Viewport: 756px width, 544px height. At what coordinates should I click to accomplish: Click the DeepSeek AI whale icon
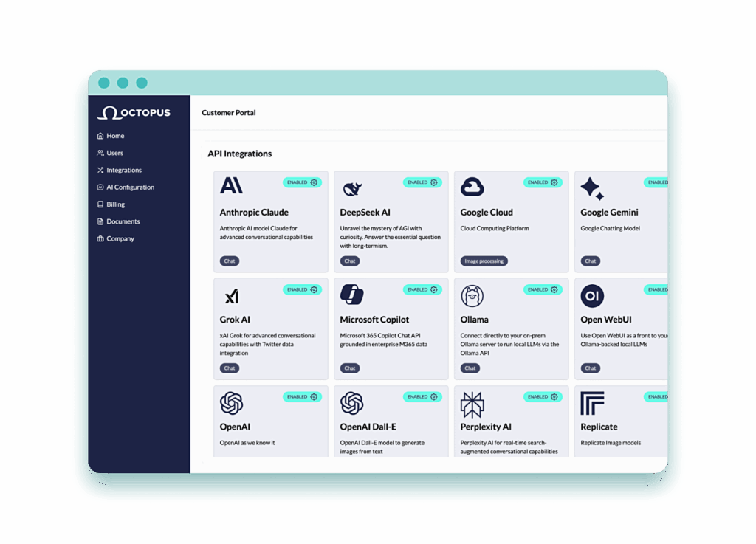tap(352, 188)
